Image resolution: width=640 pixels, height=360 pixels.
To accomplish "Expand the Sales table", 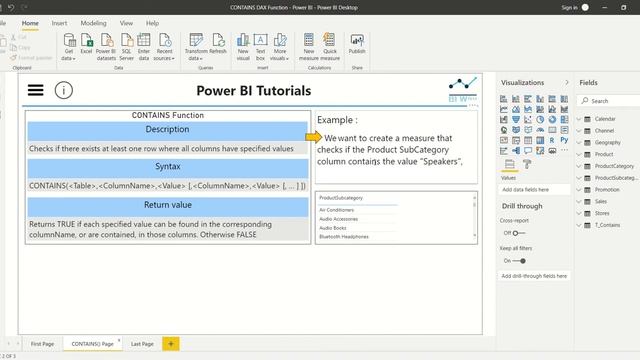I will click(x=579, y=202).
